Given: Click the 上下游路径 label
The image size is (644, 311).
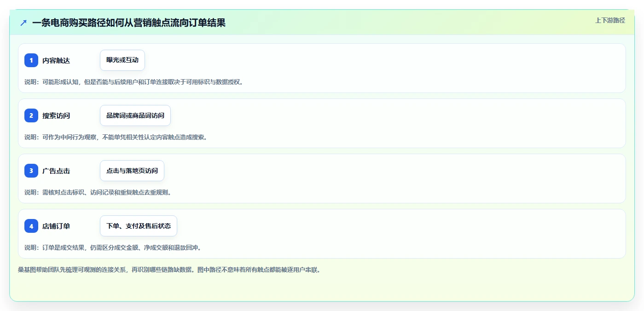Looking at the screenshot, I should 610,20.
